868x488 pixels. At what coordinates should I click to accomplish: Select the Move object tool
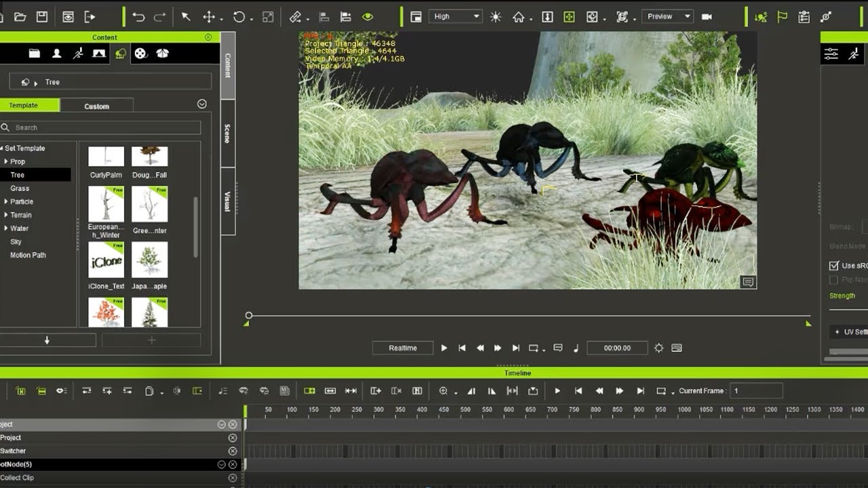(209, 17)
